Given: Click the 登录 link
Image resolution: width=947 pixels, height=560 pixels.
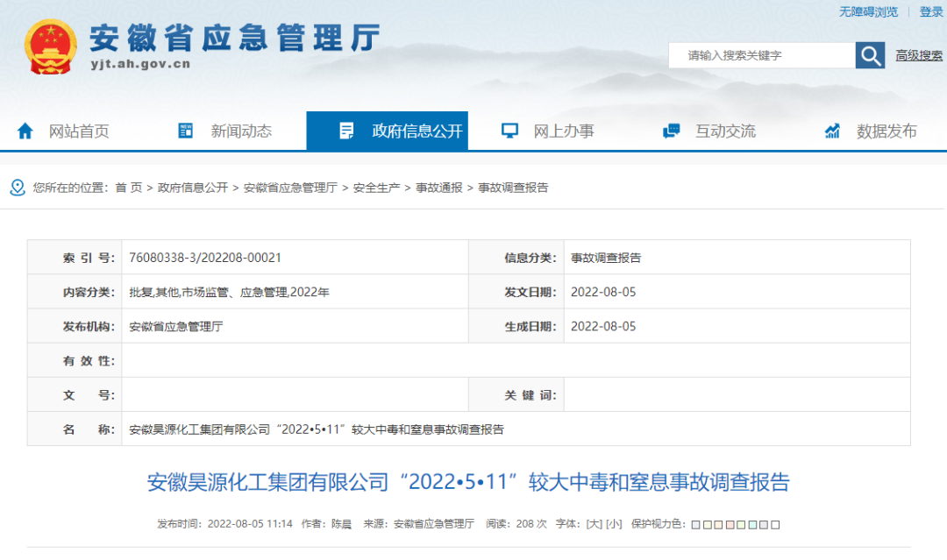Looking at the screenshot, I should pyautogui.click(x=930, y=11).
